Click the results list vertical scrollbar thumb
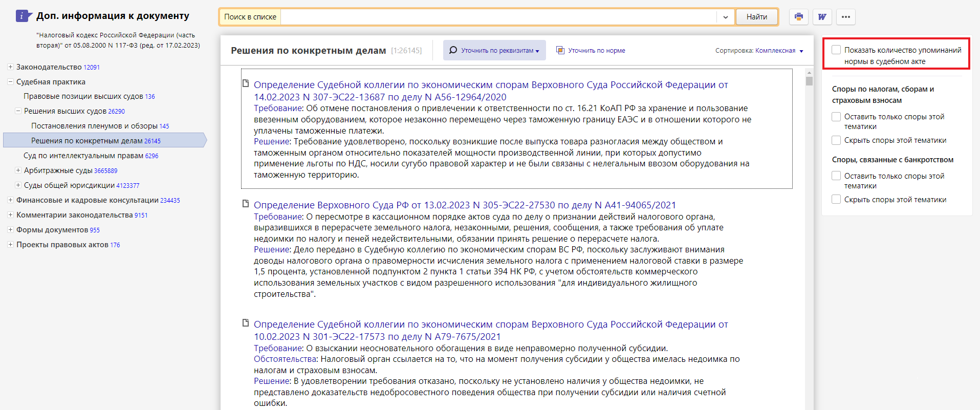Screen dimensions: 980x410 [809, 81]
